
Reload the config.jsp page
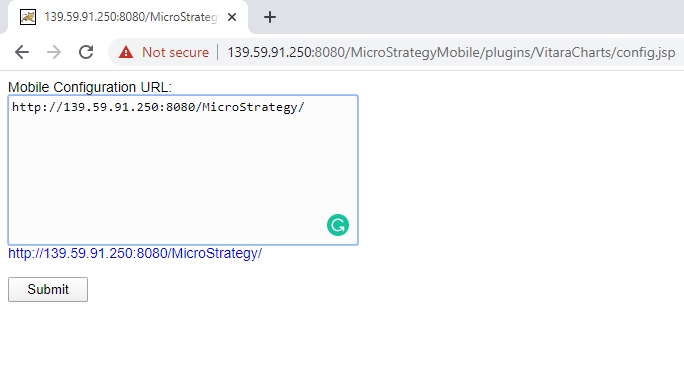[86, 52]
